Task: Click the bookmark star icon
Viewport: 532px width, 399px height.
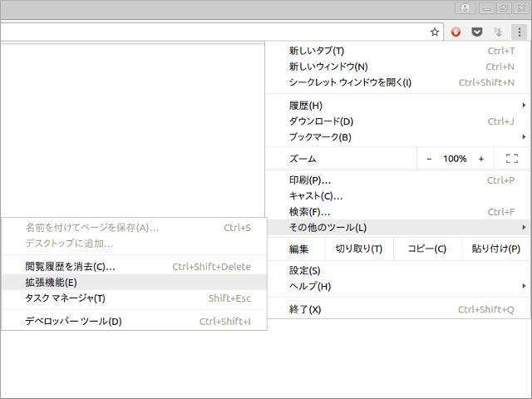Action: click(x=434, y=32)
